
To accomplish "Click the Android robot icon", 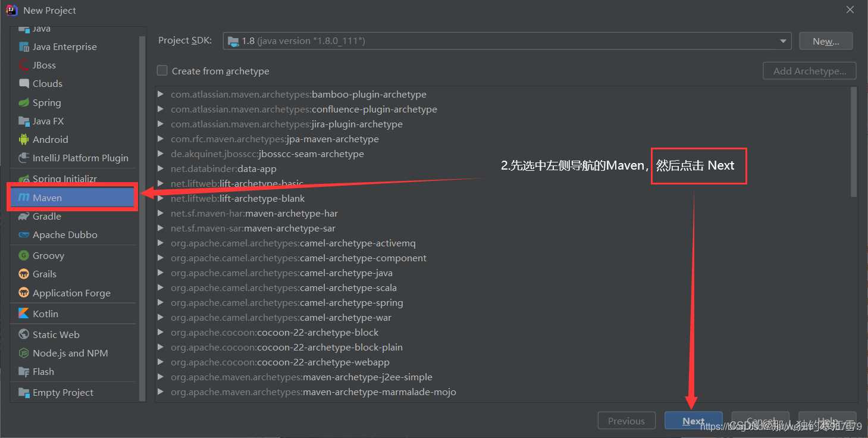I will pyautogui.click(x=24, y=139).
